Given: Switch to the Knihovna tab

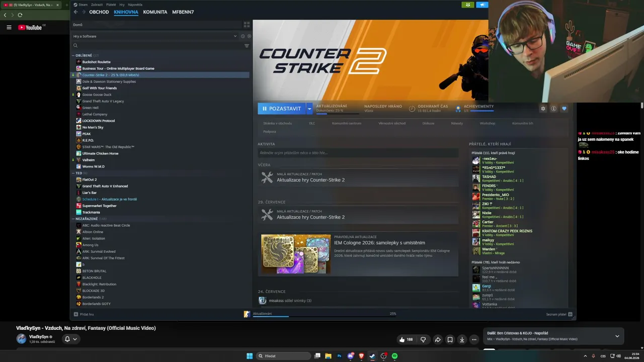Looking at the screenshot, I should (x=126, y=12).
